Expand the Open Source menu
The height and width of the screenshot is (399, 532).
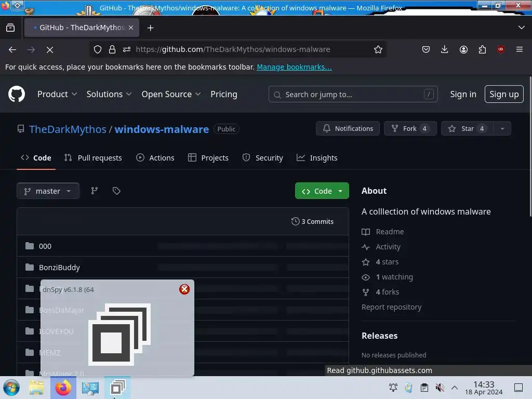click(x=171, y=94)
